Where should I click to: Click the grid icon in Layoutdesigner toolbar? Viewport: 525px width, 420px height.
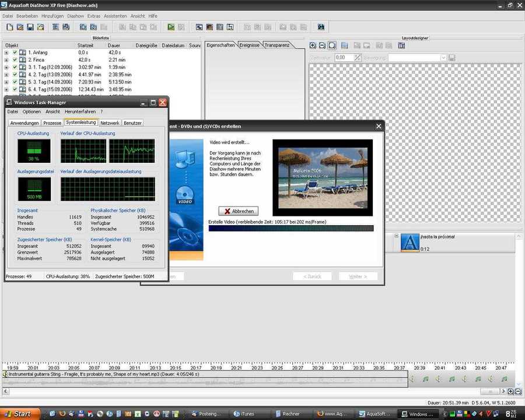[x=344, y=45]
